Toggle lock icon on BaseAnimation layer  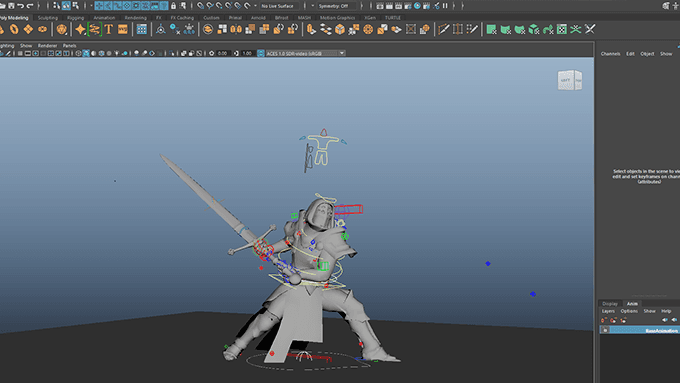[x=605, y=330]
